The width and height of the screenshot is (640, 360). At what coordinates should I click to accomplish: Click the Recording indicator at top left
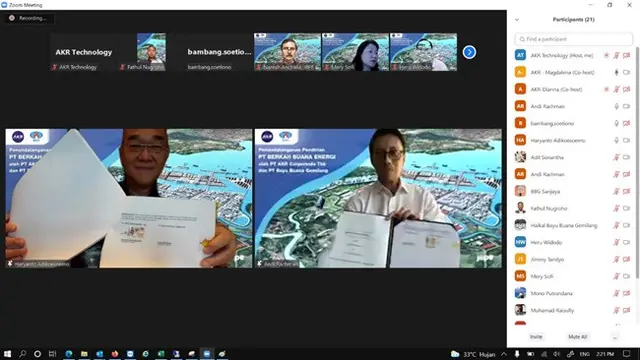29,18
